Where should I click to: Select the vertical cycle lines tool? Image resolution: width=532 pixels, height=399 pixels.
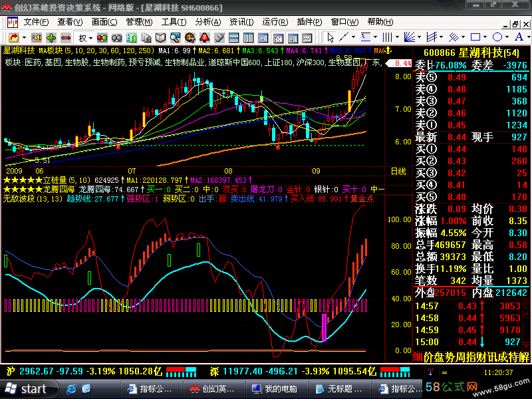coord(388,37)
